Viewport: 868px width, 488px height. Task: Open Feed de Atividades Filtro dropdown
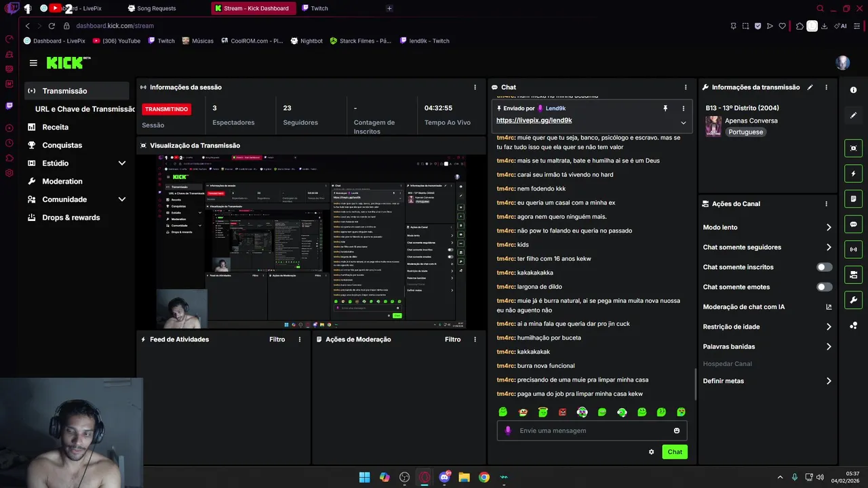(277, 340)
